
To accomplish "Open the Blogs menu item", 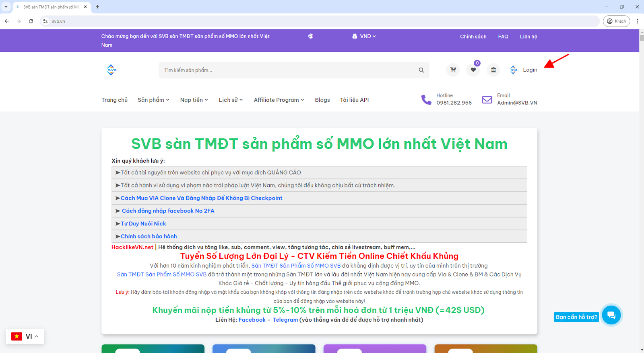I will click(x=322, y=100).
